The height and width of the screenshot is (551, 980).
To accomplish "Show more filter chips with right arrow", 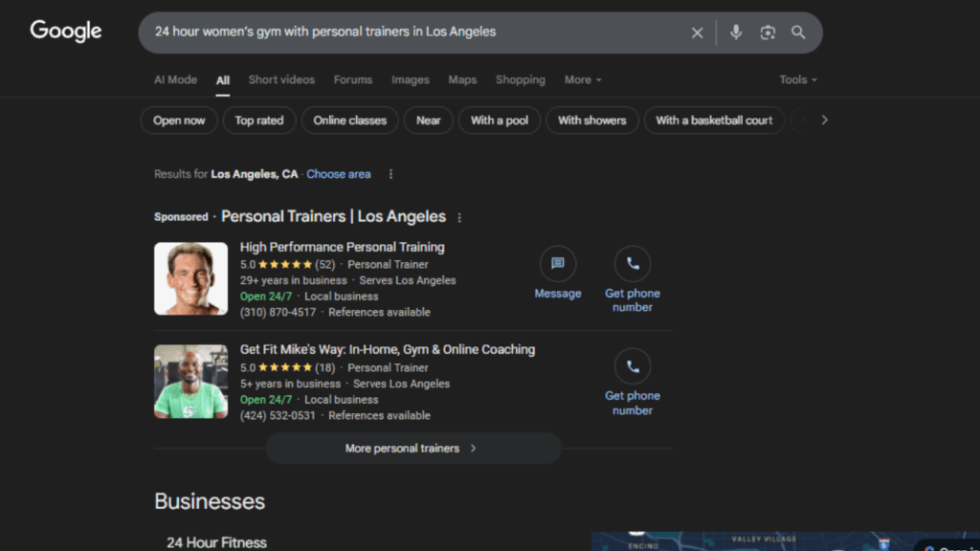I will click(x=824, y=120).
